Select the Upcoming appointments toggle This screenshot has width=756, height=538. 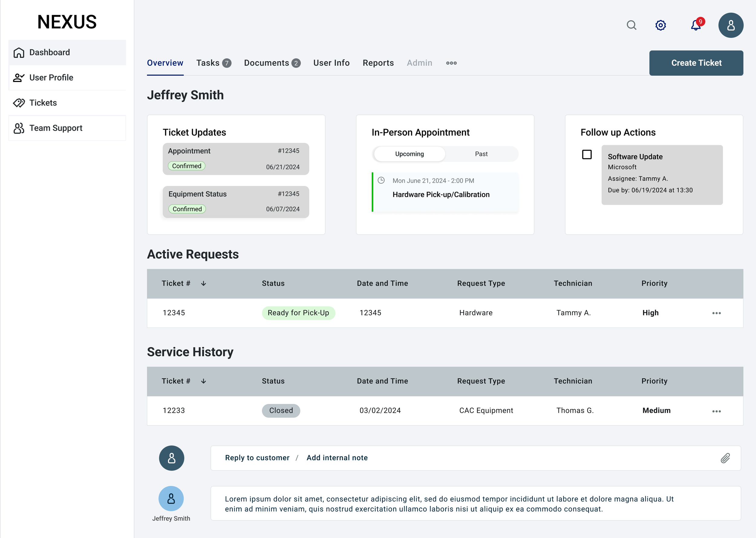[x=409, y=154]
